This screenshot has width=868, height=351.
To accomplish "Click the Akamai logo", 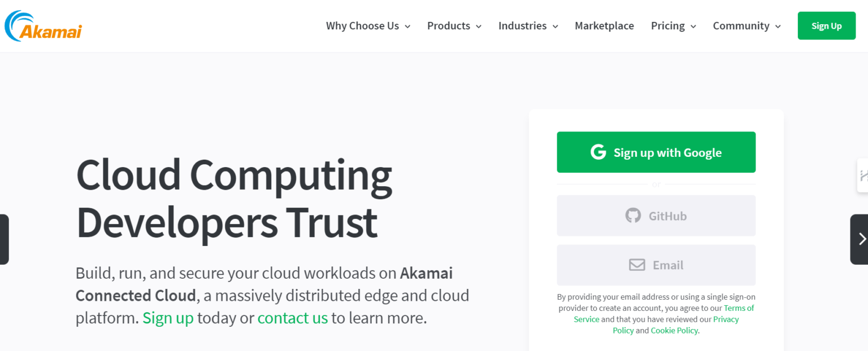I will [43, 26].
